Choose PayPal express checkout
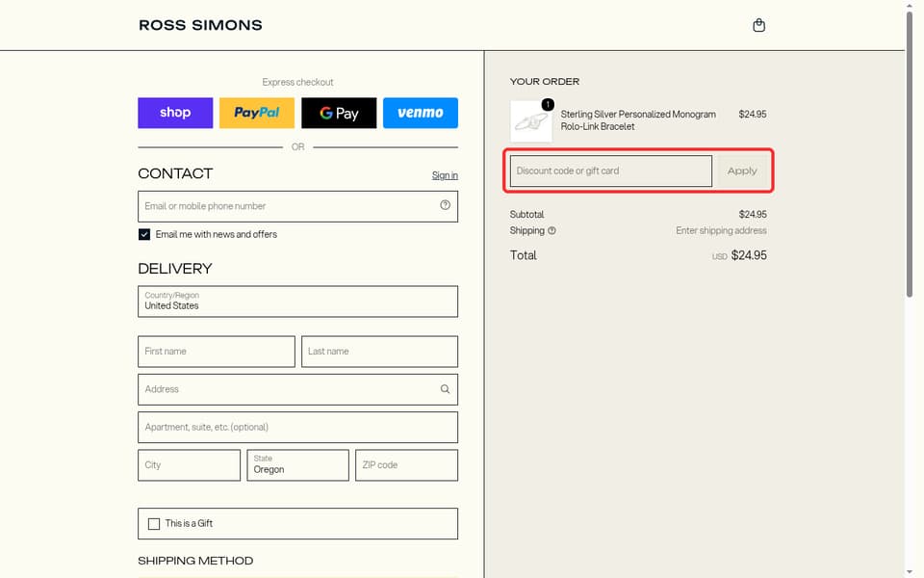 click(256, 113)
